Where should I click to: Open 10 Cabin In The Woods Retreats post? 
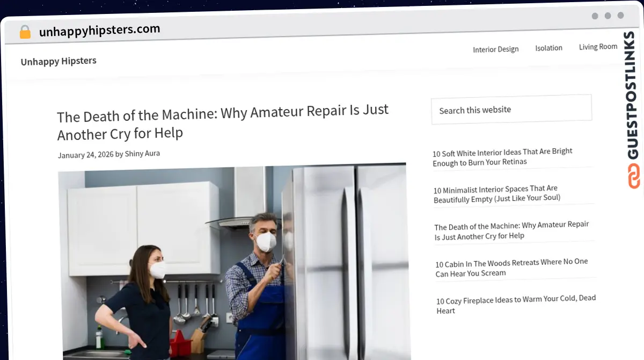point(511,267)
